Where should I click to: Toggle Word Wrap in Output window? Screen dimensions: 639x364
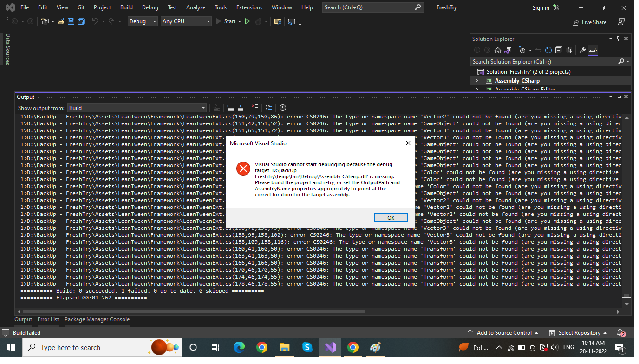point(268,108)
